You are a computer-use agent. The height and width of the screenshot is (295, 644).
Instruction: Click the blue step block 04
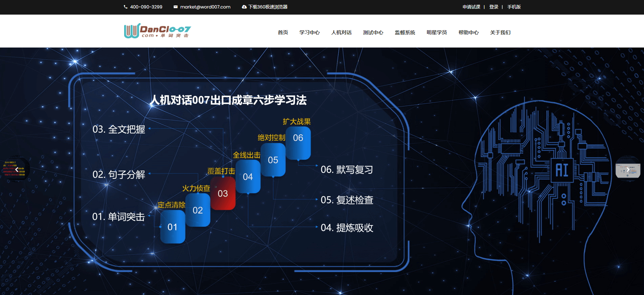point(248,177)
